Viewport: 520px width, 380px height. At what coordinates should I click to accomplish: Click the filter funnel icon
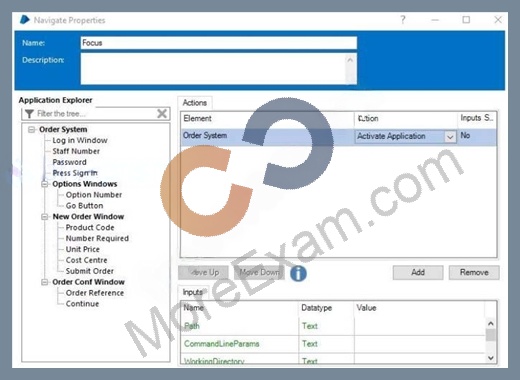pyautogui.click(x=29, y=114)
